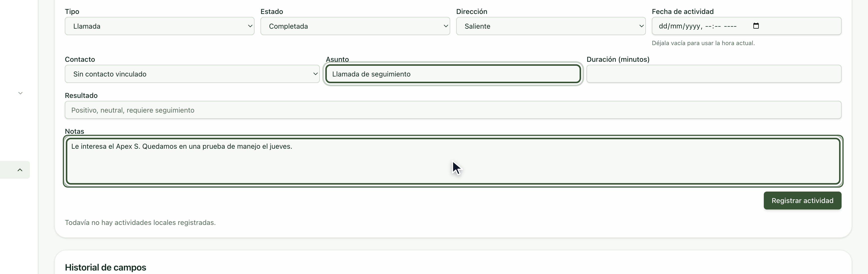Expand the sidebar section with the down chevron

pos(20,93)
